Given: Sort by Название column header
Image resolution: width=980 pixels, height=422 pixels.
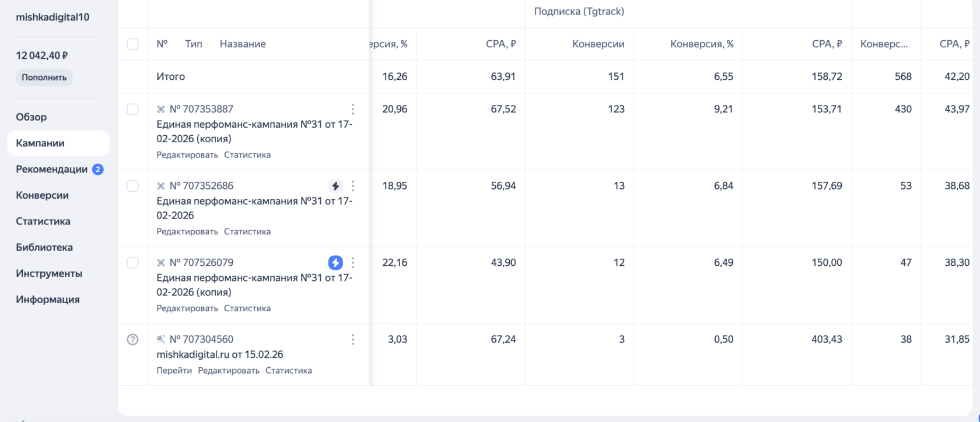Looking at the screenshot, I should pos(243,44).
